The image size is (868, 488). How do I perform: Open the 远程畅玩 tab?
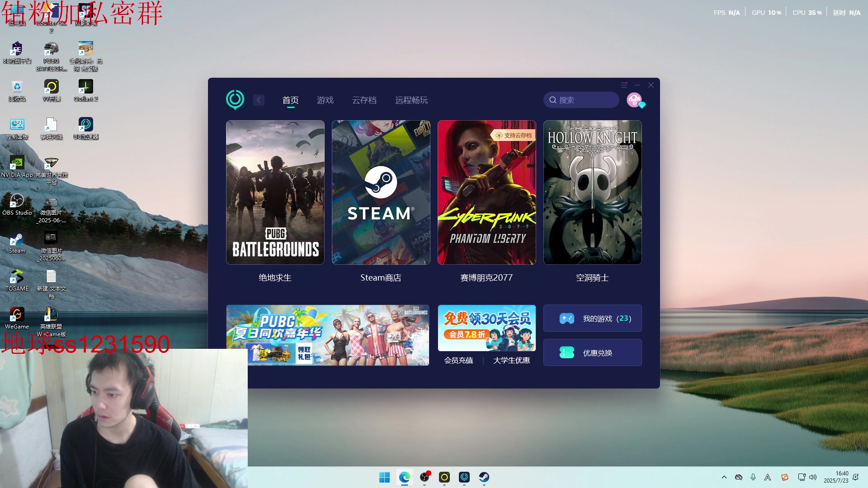click(x=411, y=100)
